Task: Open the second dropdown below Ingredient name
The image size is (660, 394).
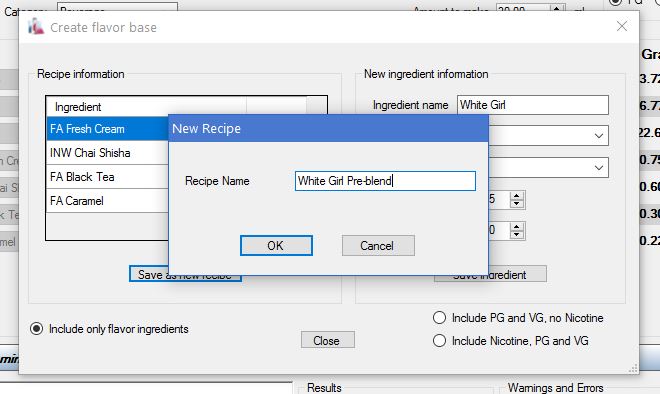Action: 599,168
